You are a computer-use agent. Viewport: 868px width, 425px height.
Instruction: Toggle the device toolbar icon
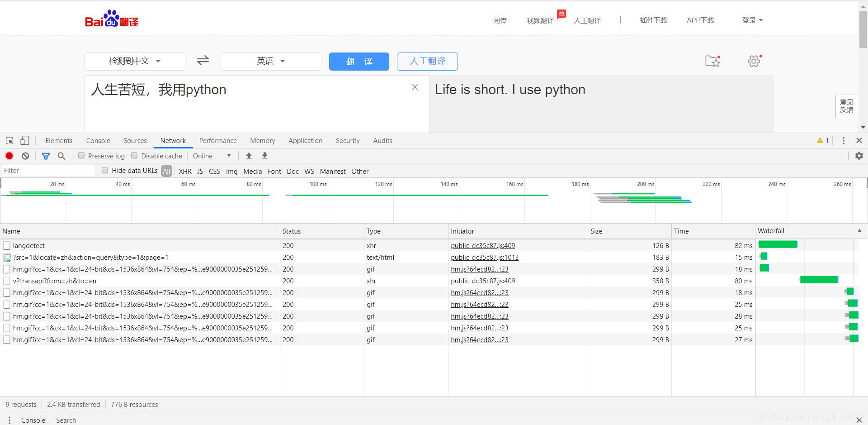(25, 141)
